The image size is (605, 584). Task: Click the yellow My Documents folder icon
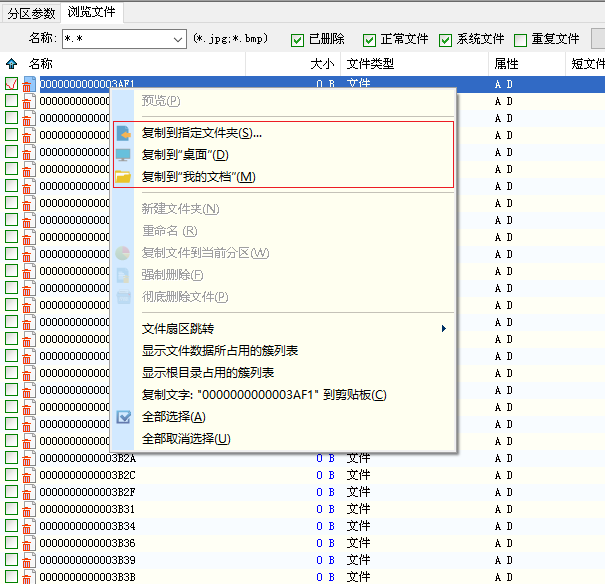[x=123, y=177]
